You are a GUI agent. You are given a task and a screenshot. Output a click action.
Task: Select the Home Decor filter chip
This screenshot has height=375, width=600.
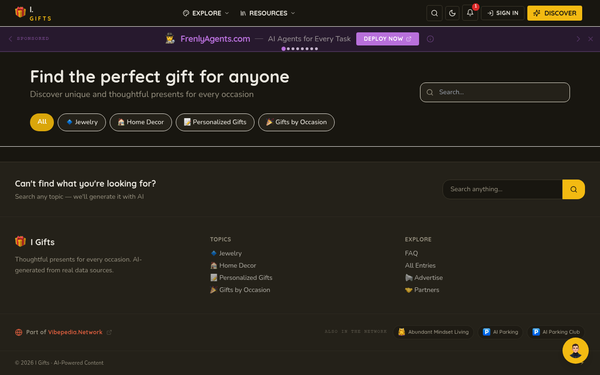(x=140, y=122)
